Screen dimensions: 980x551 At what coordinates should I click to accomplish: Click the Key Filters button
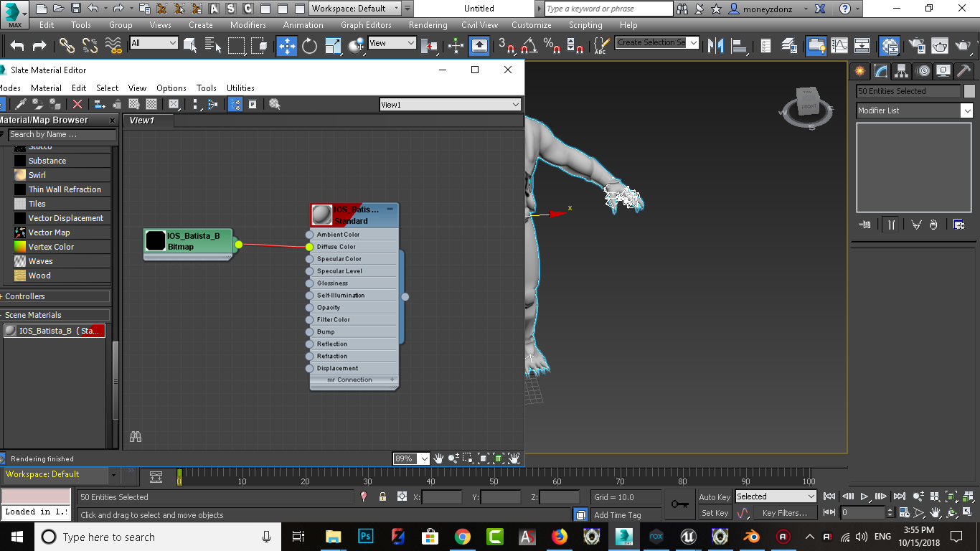point(784,513)
